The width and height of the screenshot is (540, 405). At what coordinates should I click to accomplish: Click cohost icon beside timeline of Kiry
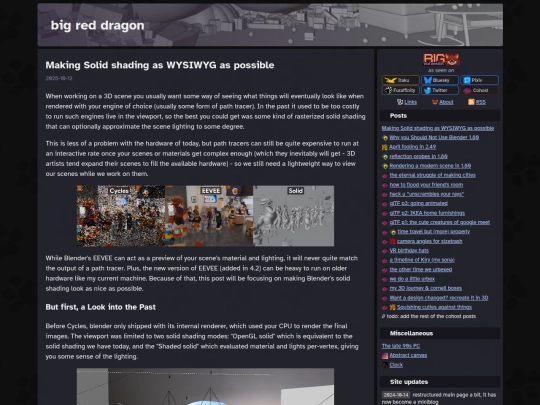tap(385, 260)
